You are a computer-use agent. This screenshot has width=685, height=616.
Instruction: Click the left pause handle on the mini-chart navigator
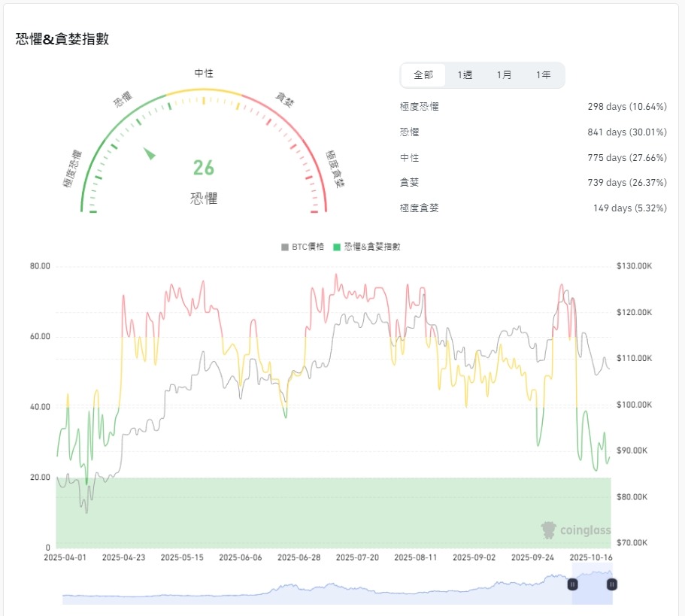pyautogui.click(x=572, y=584)
